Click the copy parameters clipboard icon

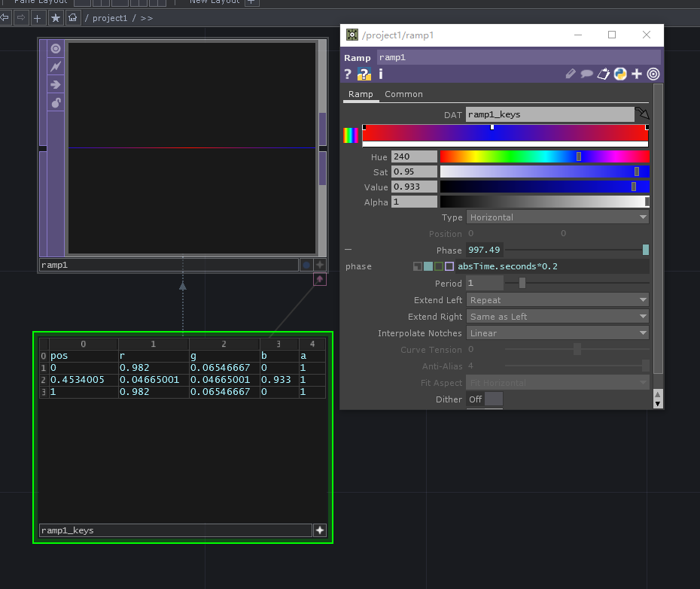pos(603,74)
